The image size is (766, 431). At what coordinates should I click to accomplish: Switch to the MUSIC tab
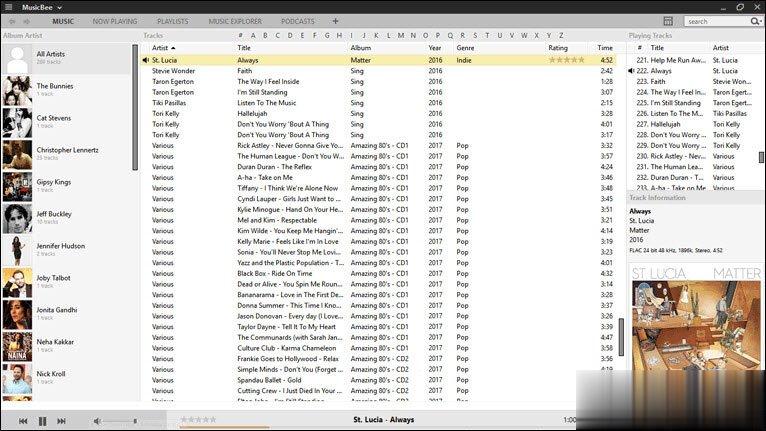[63, 21]
